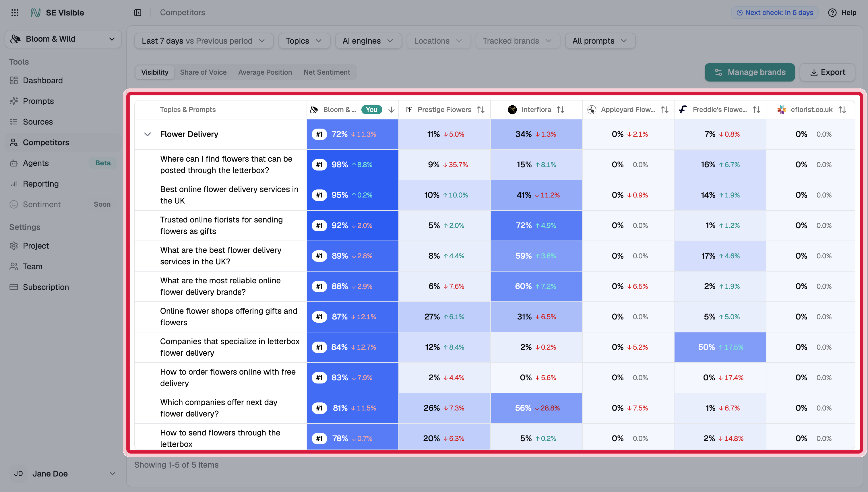Click the Freddie's Flowers brand logo
This screenshot has width=868, height=492.
[x=683, y=109]
